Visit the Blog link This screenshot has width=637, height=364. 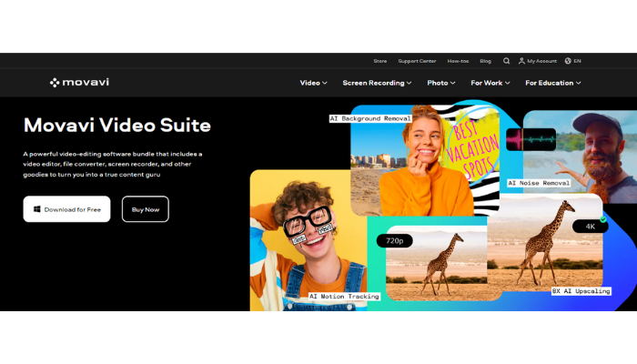(x=485, y=61)
